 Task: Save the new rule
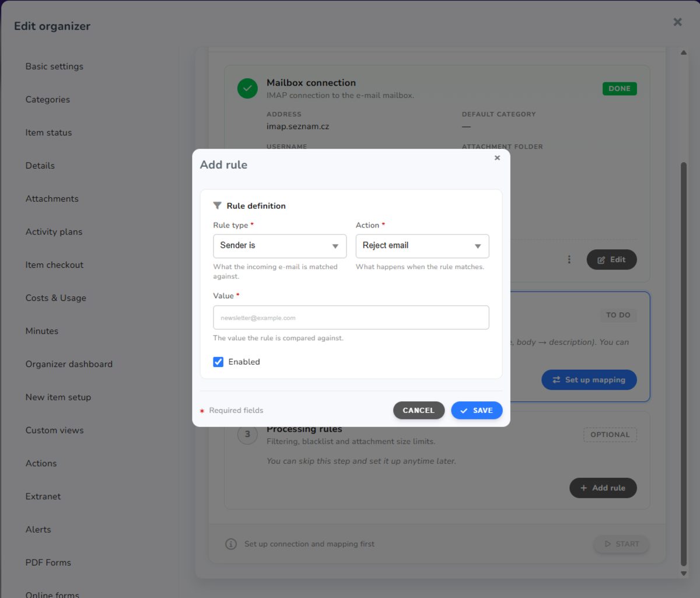(477, 410)
